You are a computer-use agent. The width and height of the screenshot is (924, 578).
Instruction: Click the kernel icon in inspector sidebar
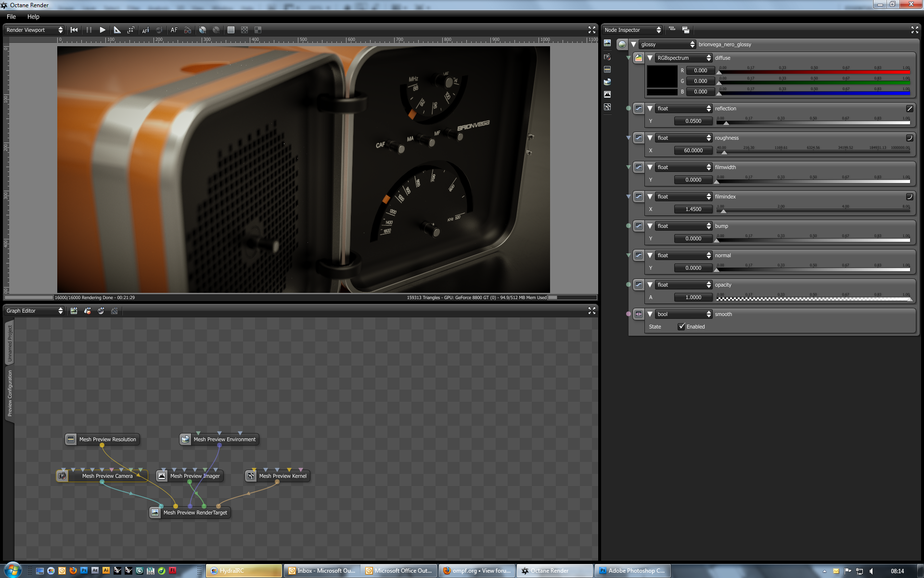pyautogui.click(x=607, y=107)
